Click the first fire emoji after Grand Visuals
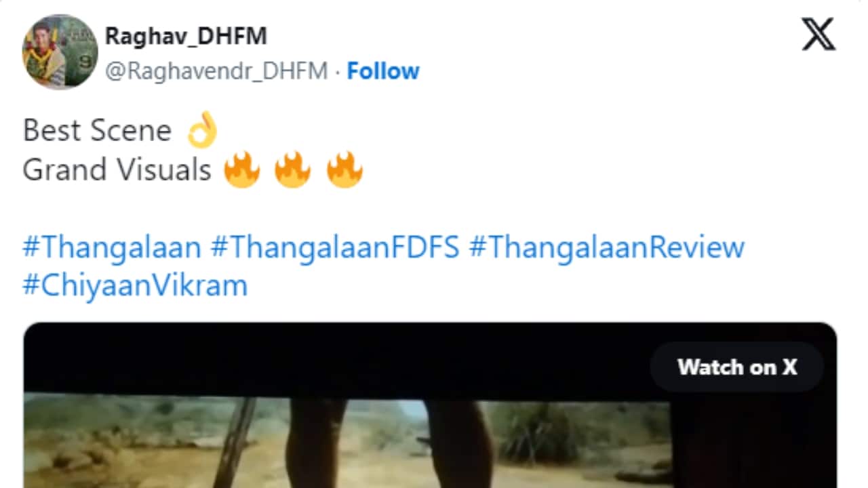The width and height of the screenshot is (868, 488). 241,169
